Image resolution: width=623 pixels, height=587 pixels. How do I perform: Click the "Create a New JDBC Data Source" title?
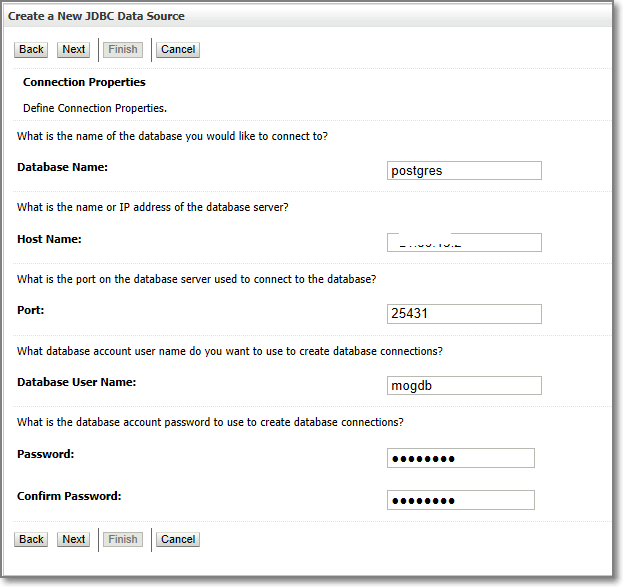(96, 17)
